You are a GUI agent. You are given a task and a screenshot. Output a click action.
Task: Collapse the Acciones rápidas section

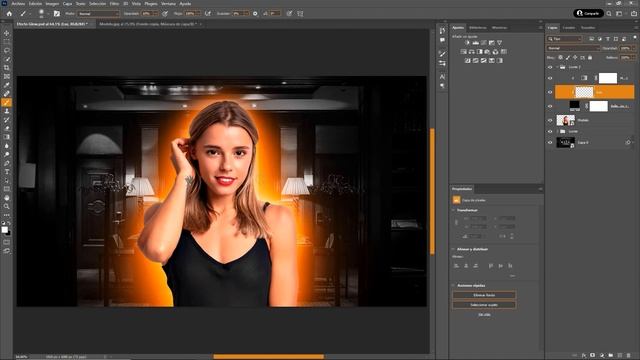point(453,285)
